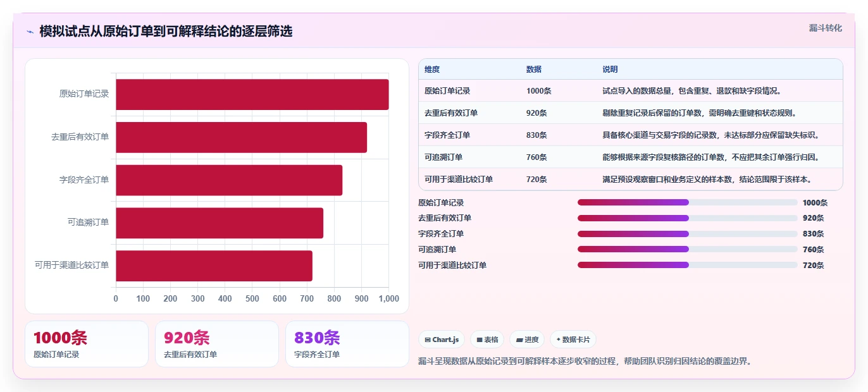This screenshot has height=392, width=868.
Task: Click the 720条 value in the table
Action: [x=537, y=180]
